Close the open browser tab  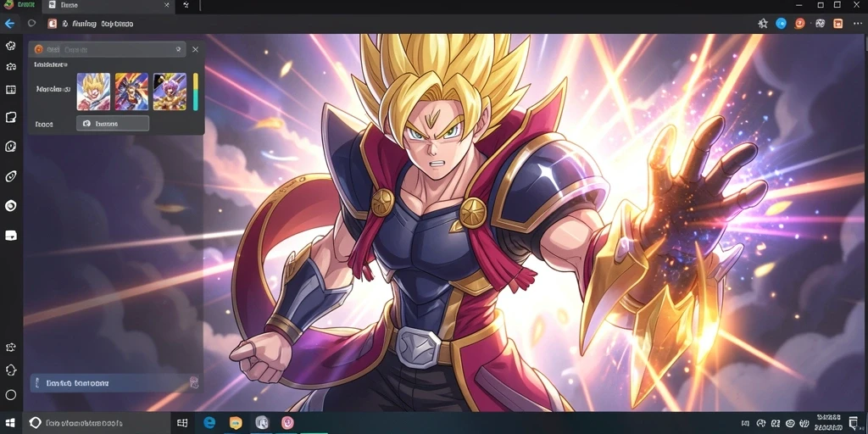167,5
